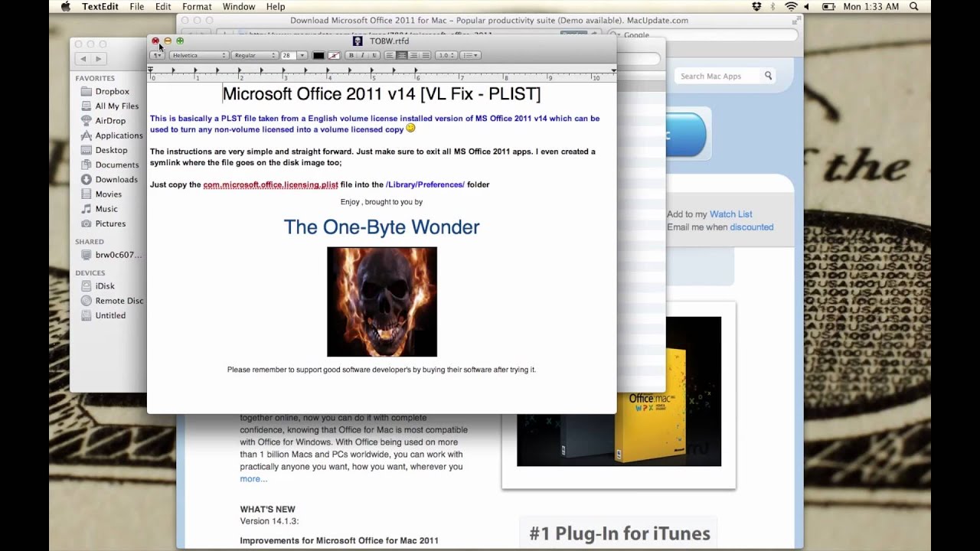This screenshot has width=980, height=551.
Task: Click the flaming skull image in document
Action: (382, 302)
